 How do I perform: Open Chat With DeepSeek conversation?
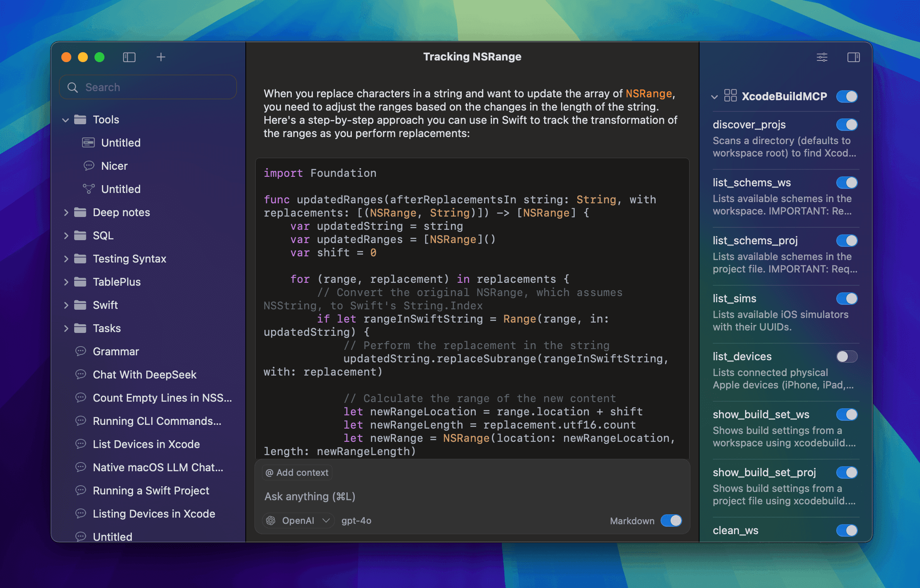(x=144, y=375)
